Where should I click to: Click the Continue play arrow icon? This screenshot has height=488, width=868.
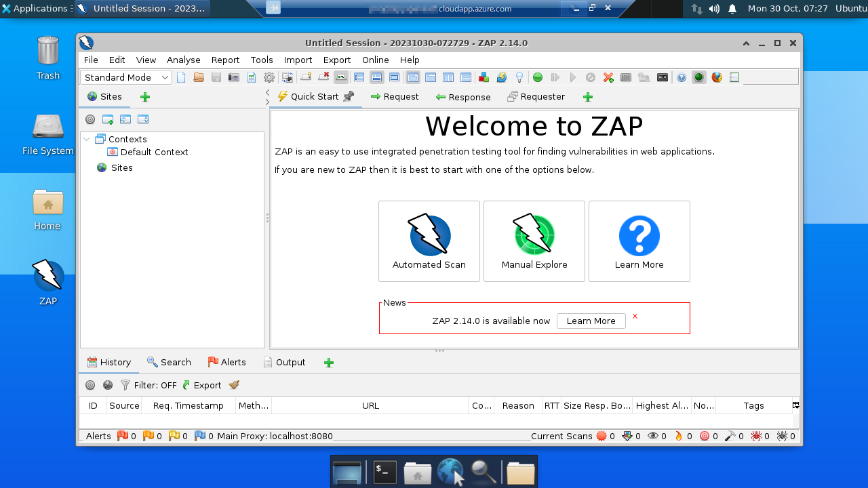click(573, 77)
